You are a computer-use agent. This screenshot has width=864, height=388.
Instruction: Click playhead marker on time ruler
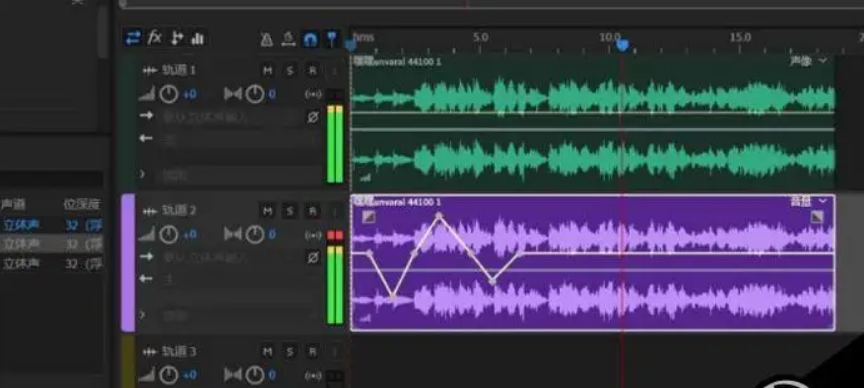click(x=623, y=45)
